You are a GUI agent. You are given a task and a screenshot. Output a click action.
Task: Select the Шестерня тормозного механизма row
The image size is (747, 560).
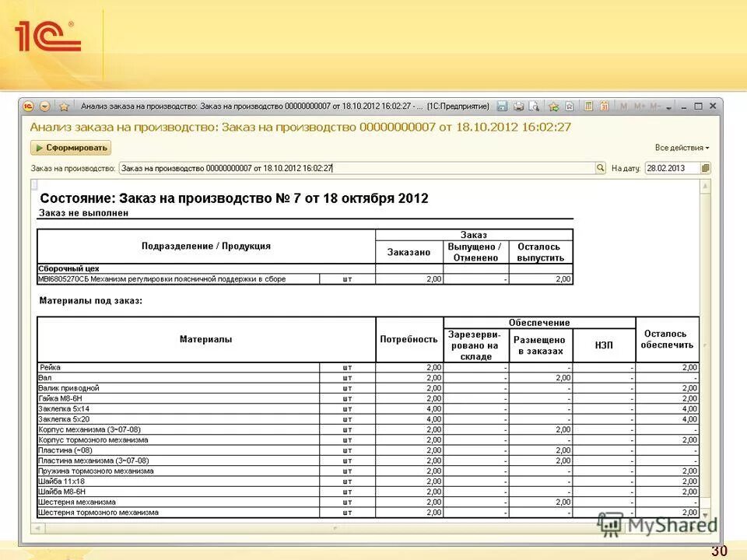point(368,513)
